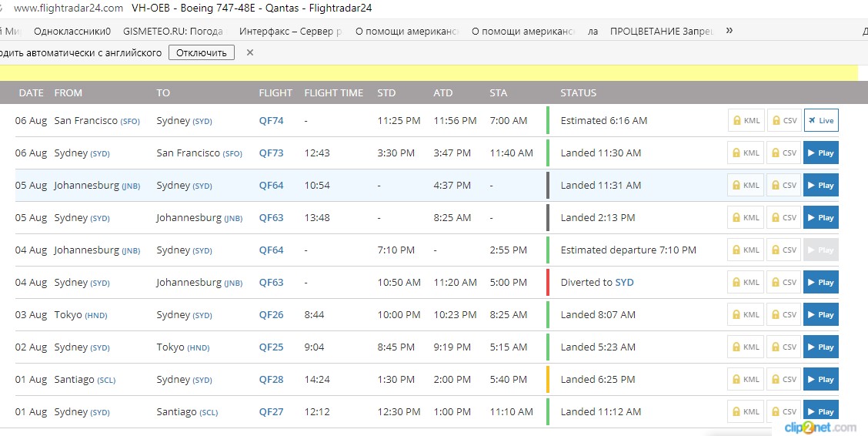Viewport: 868px width, 436px height.
Task: Open the Live view for flight QF74
Action: point(821,121)
